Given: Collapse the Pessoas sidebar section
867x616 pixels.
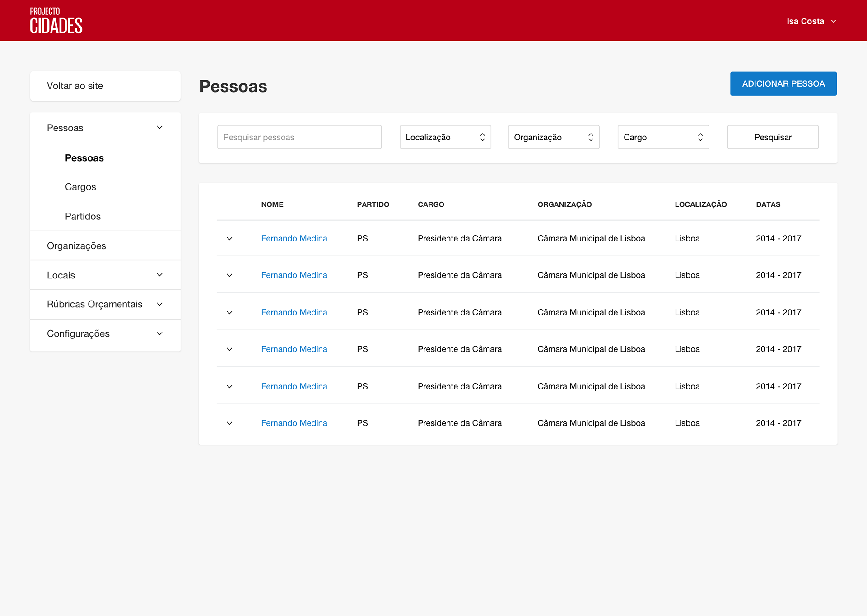Looking at the screenshot, I should (159, 128).
